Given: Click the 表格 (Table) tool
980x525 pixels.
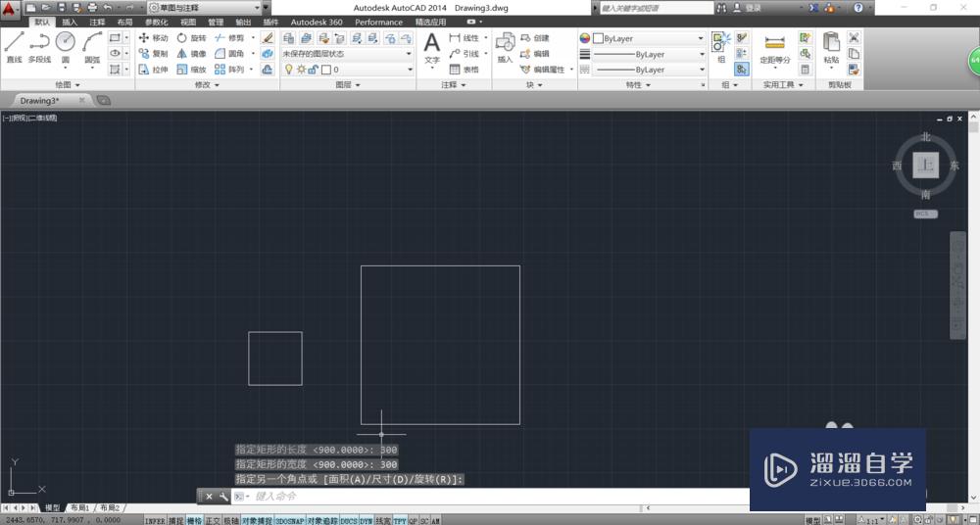Looking at the screenshot, I should pyautogui.click(x=465, y=70).
